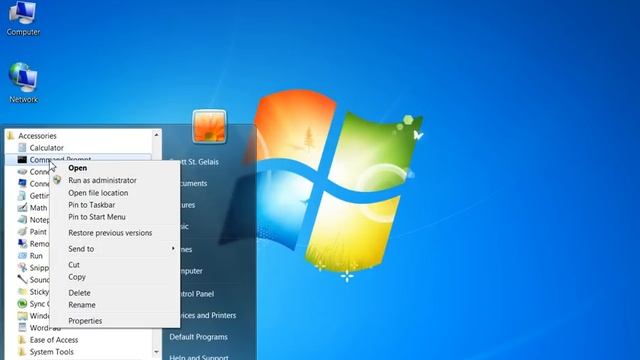Viewport: 640px width, 360px height.
Task: Click the Math Input Panel icon
Action: pos(22,208)
